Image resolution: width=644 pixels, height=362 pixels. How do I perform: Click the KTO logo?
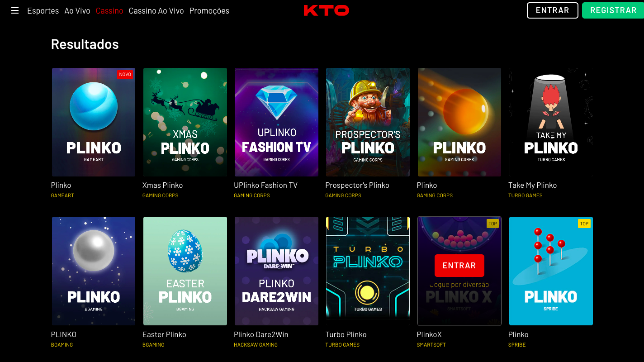(326, 10)
